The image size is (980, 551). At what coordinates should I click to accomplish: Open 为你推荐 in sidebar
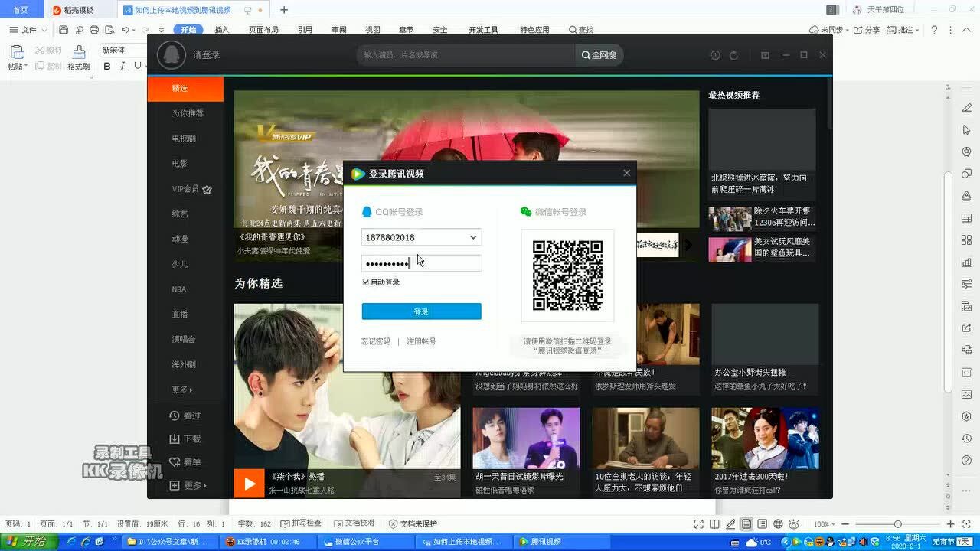point(188,113)
